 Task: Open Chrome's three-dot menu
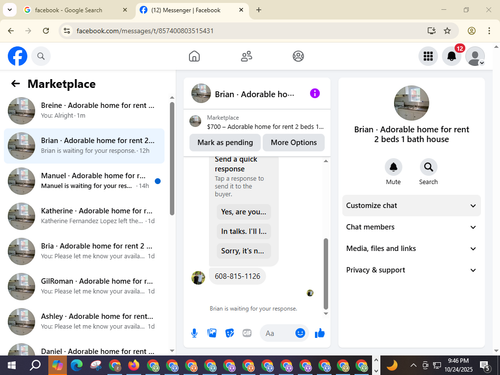(489, 31)
